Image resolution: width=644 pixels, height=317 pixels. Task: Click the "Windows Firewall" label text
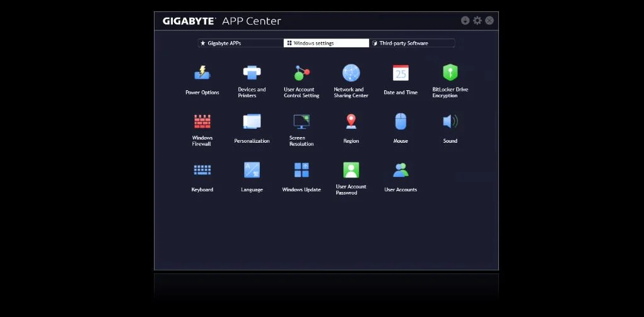pos(202,141)
